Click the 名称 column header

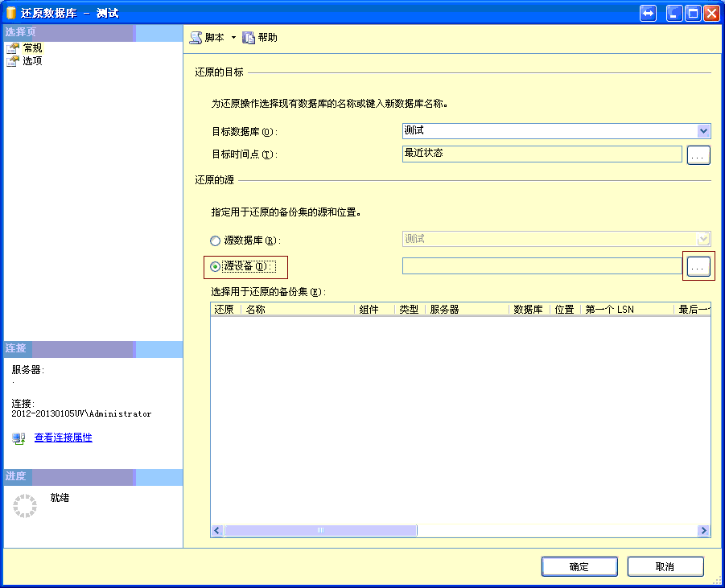point(298,309)
